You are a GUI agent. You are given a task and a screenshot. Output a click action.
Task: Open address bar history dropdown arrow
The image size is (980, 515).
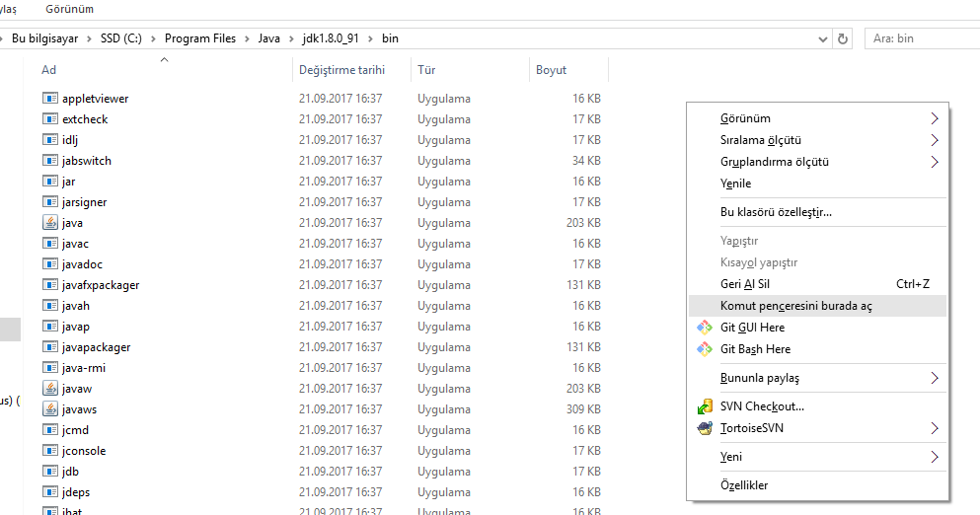pyautogui.click(x=824, y=38)
